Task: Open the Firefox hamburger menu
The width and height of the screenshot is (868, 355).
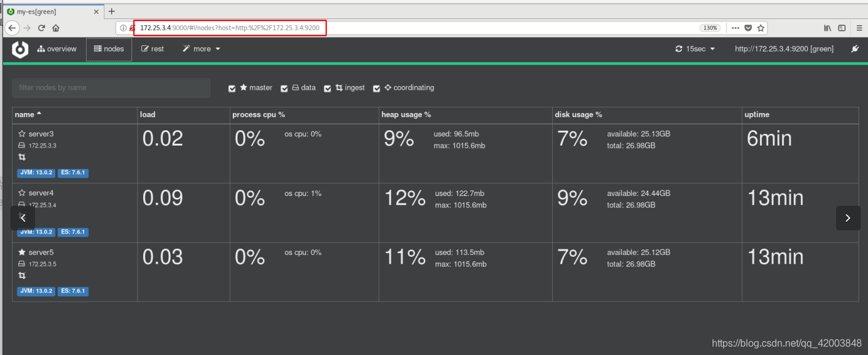Action: (859, 28)
